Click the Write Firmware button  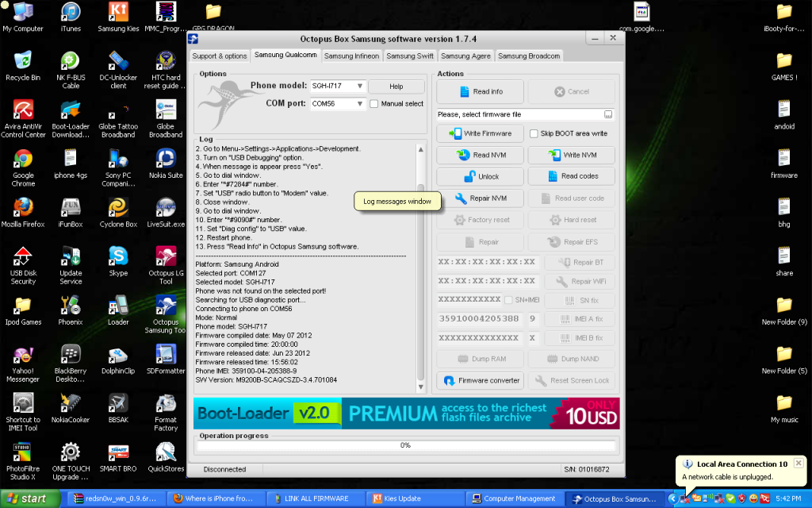pos(480,133)
